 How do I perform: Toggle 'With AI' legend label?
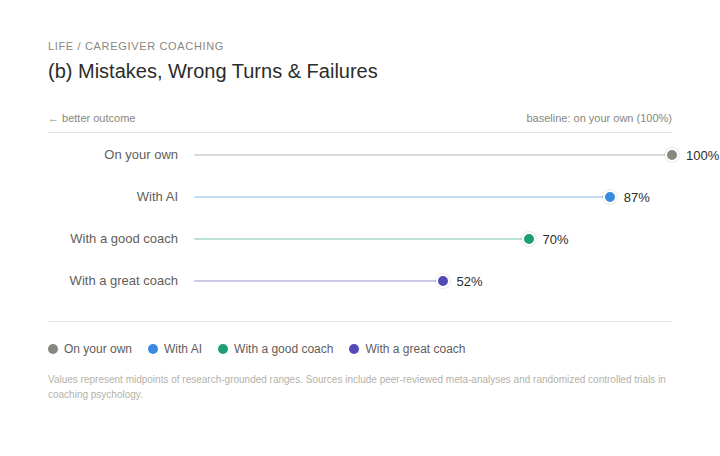(183, 349)
